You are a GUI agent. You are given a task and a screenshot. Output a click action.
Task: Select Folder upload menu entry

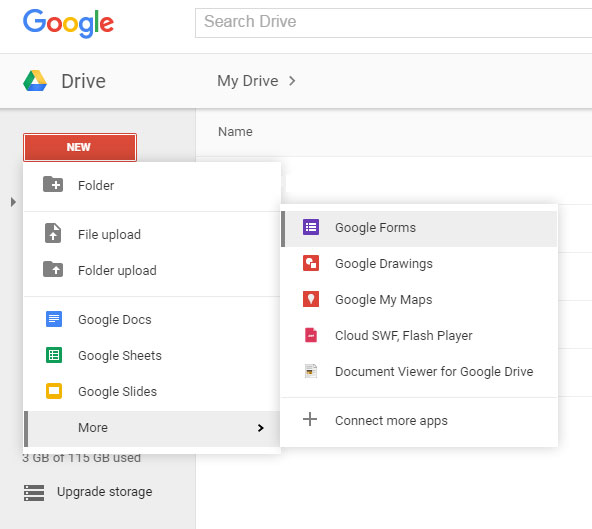pos(152,270)
